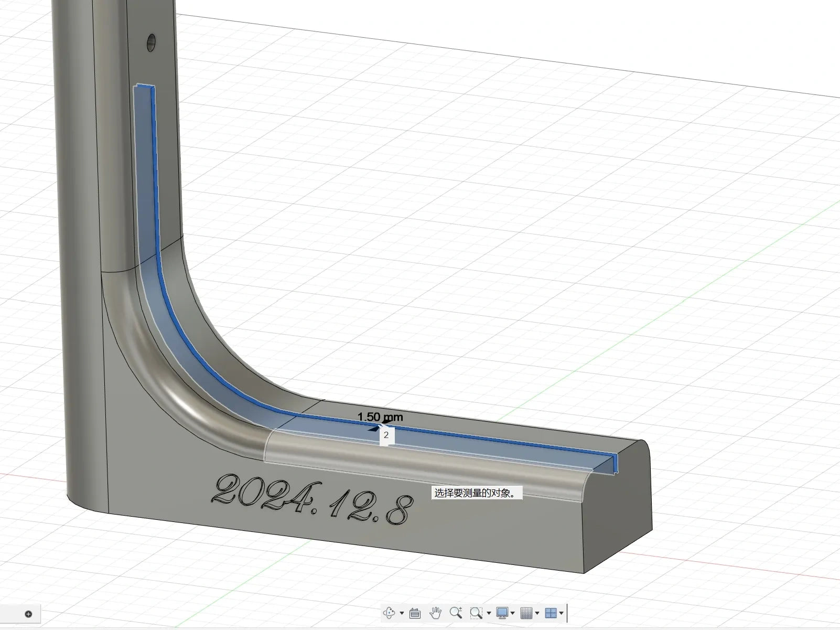
Task: Click the engraved 2024.12.8 text
Action: pyautogui.click(x=312, y=498)
